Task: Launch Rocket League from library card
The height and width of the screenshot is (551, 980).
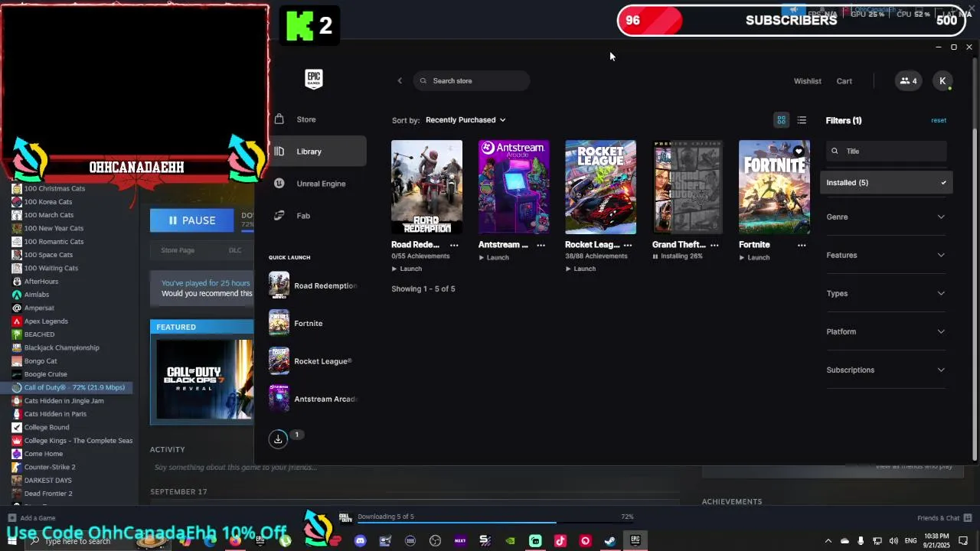Action: [580, 269]
